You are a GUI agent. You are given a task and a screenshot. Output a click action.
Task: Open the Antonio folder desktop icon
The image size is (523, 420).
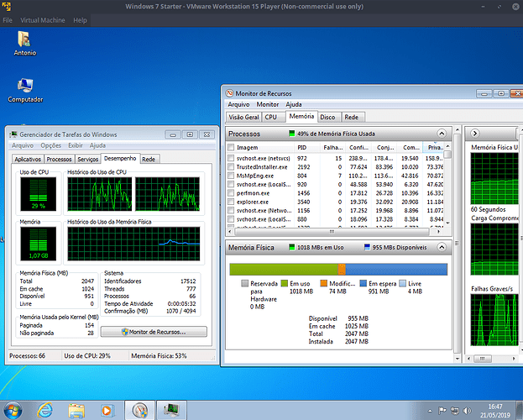coord(24,43)
